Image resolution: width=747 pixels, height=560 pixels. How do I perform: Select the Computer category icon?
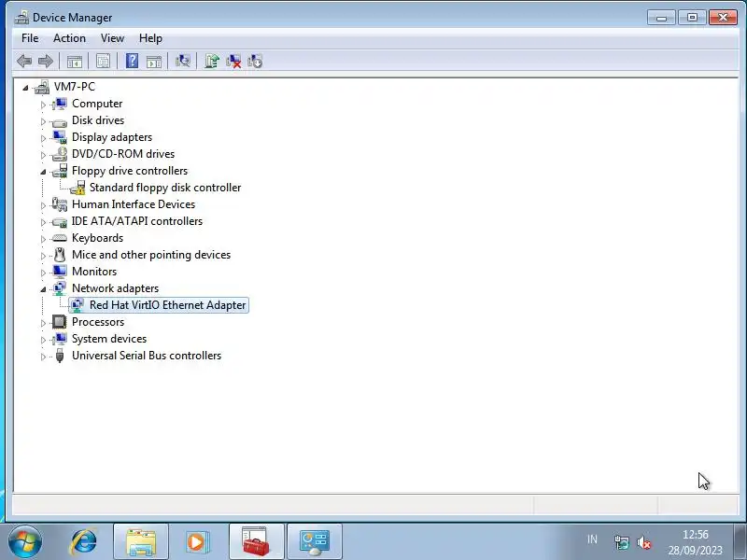click(x=60, y=104)
